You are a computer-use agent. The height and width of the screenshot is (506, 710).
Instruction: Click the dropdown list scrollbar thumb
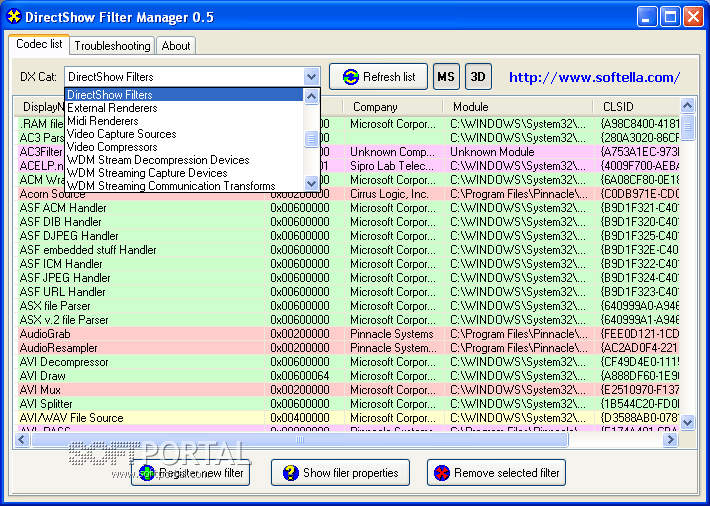(x=312, y=140)
